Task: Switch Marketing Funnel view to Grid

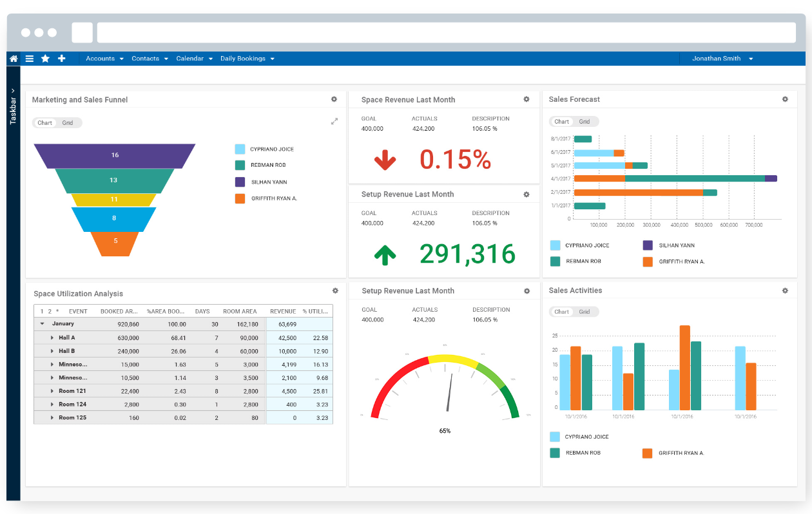Action: 68,123
